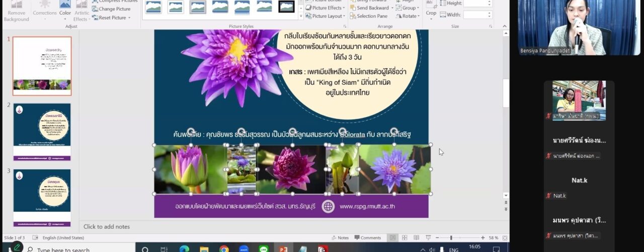Click the Crop tool
This screenshot has height=252, width=644.
[431, 9]
